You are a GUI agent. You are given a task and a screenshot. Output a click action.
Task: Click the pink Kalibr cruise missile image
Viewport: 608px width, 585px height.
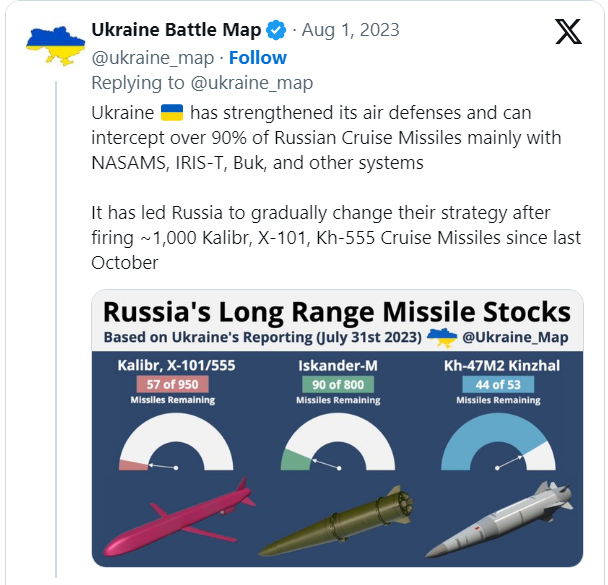(179, 516)
